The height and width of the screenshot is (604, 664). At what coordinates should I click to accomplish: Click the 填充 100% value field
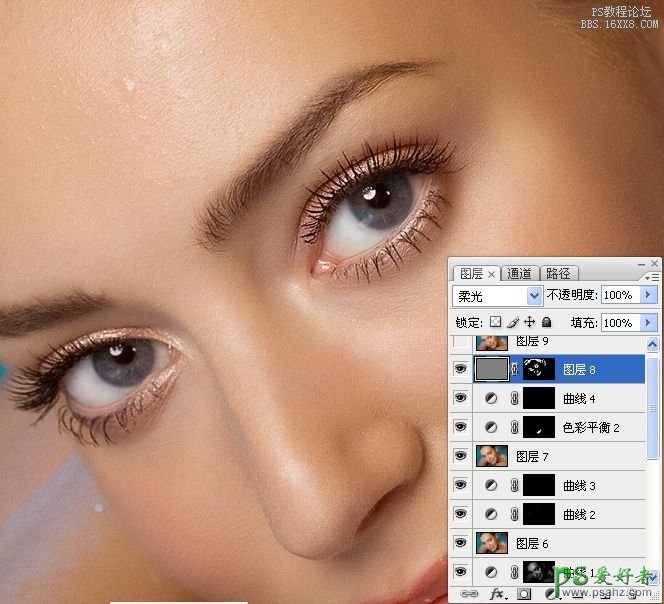point(622,323)
